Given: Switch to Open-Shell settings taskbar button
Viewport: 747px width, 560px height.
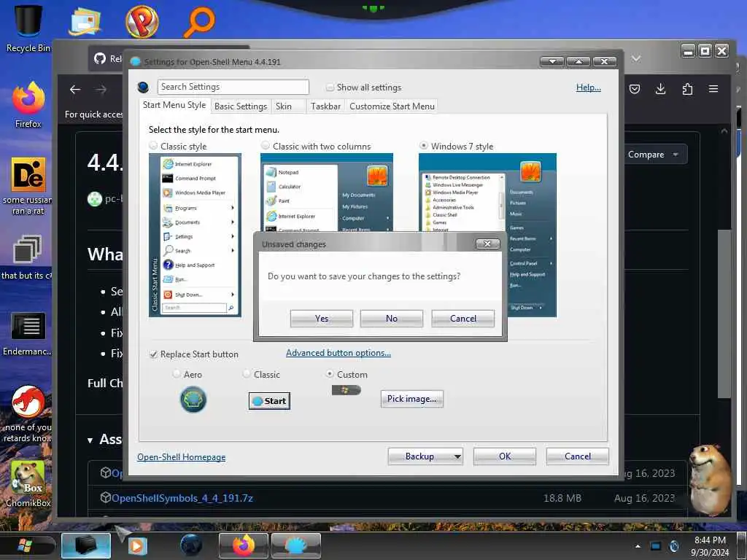Looking at the screenshot, I should pyautogui.click(x=296, y=545).
